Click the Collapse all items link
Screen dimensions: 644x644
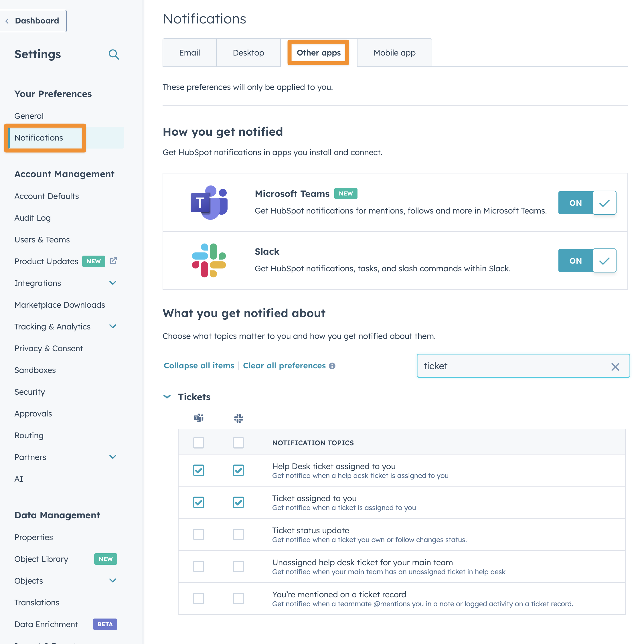tap(199, 366)
